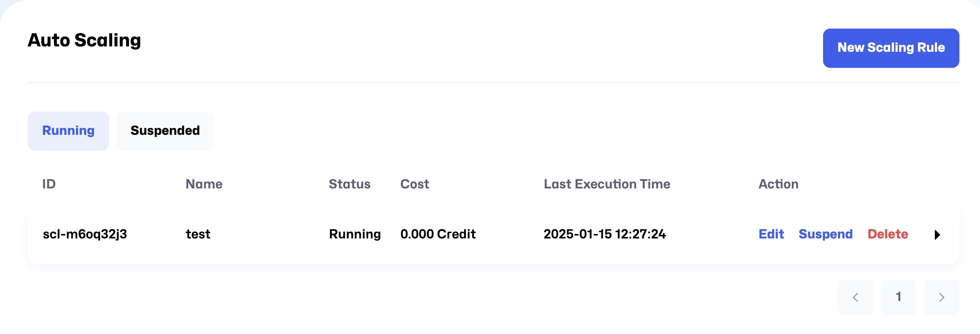Click the Cost column header
This screenshot has width=980, height=334.
pyautogui.click(x=414, y=184)
